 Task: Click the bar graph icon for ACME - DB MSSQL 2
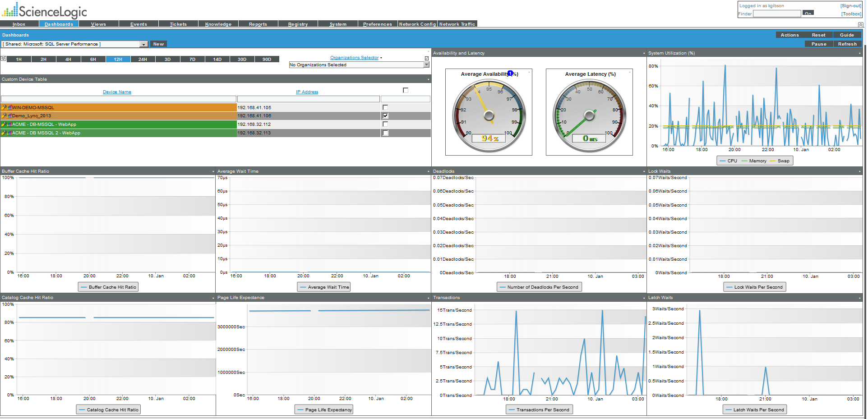click(9, 133)
